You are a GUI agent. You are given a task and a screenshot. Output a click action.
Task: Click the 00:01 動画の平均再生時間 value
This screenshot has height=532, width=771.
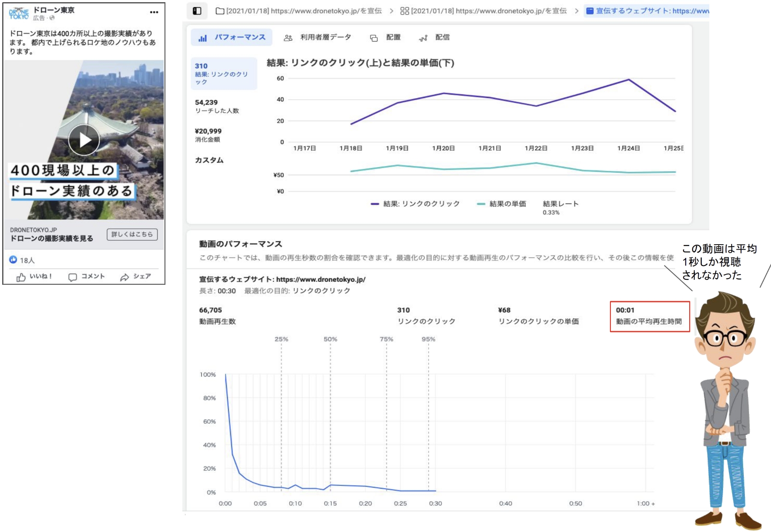[649, 316]
